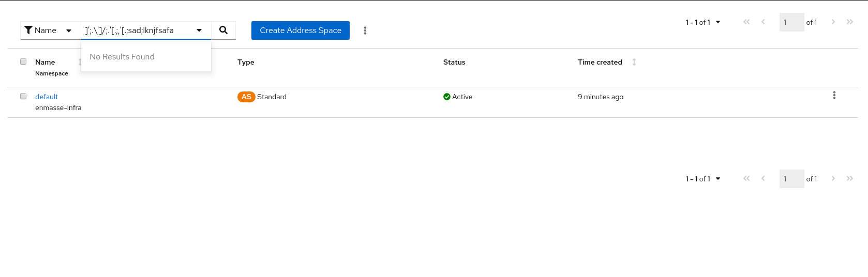The image size is (868, 277).
Task: Open the default row actions kebab
Action: coord(834,96)
